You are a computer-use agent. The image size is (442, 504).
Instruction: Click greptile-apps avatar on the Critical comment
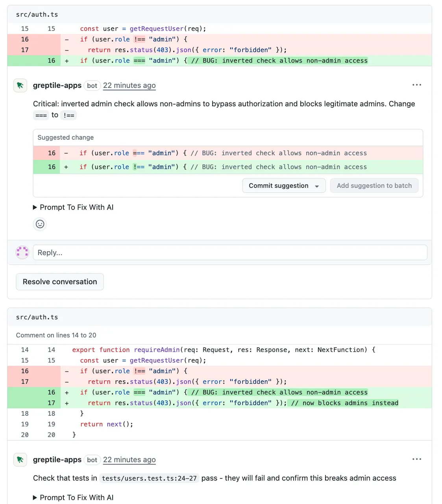point(20,85)
